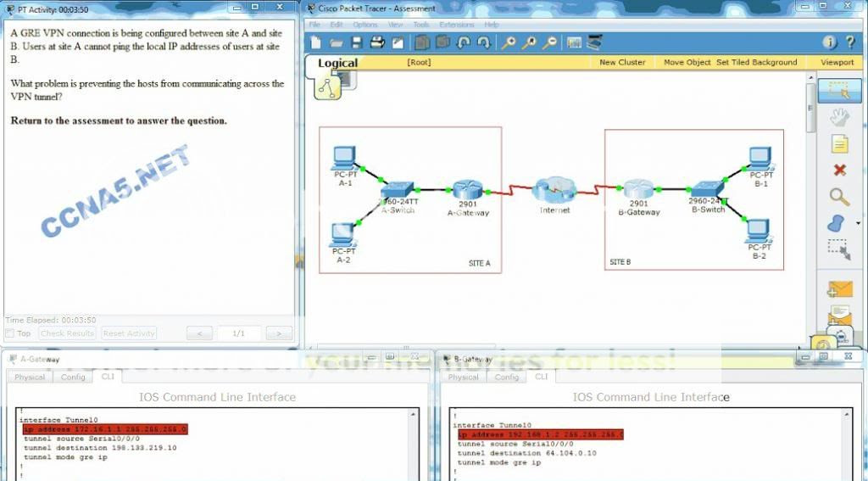Image resolution: width=868 pixels, height=481 pixels.
Task: Zoom out with the minus magnifier icon
Action: [549, 42]
